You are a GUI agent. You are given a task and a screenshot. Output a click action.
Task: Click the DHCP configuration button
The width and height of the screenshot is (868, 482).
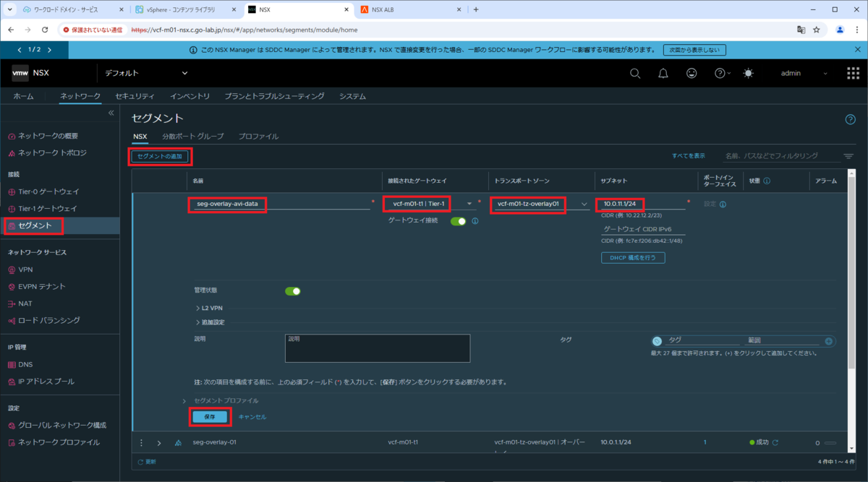pyautogui.click(x=633, y=257)
